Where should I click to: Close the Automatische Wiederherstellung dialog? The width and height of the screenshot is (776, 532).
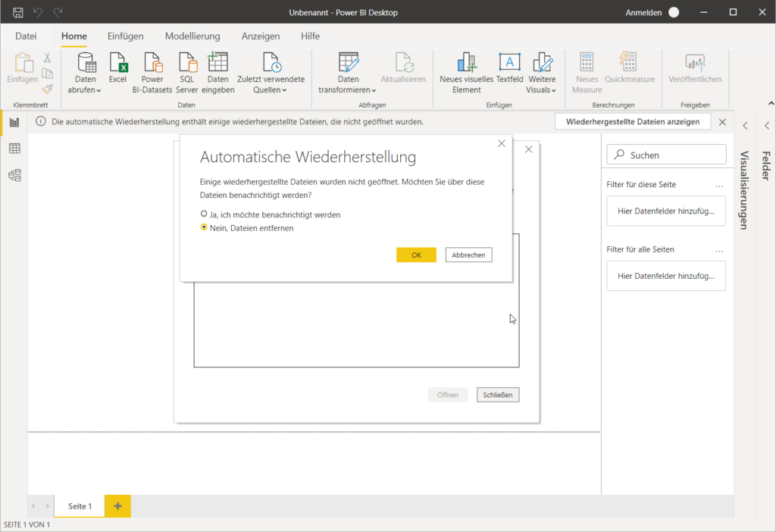502,143
